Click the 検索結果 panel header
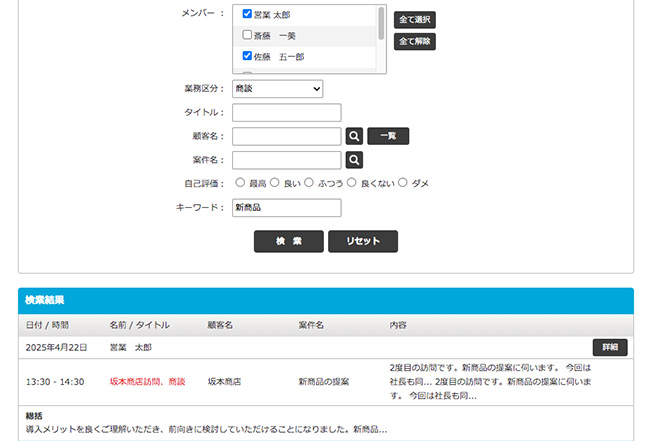 (326, 300)
